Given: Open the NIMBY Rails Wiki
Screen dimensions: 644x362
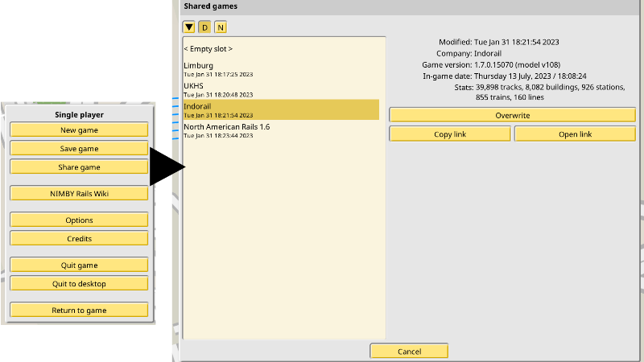Looking at the screenshot, I should [x=79, y=193].
